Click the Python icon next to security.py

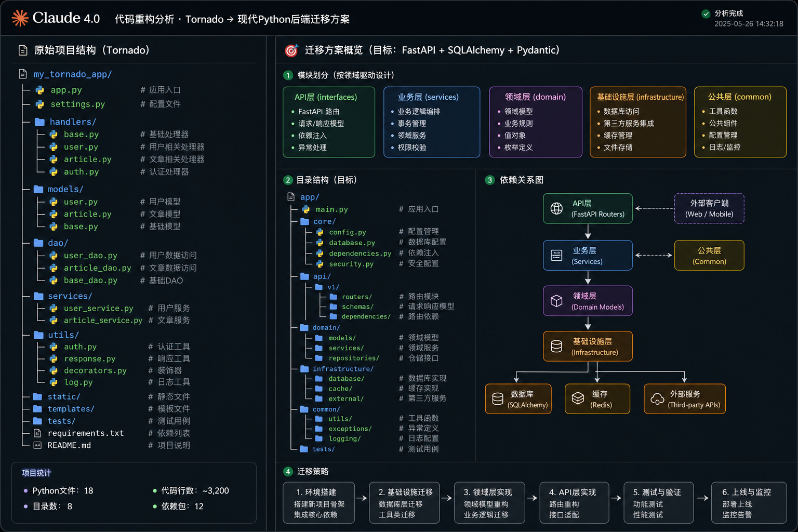(320, 264)
